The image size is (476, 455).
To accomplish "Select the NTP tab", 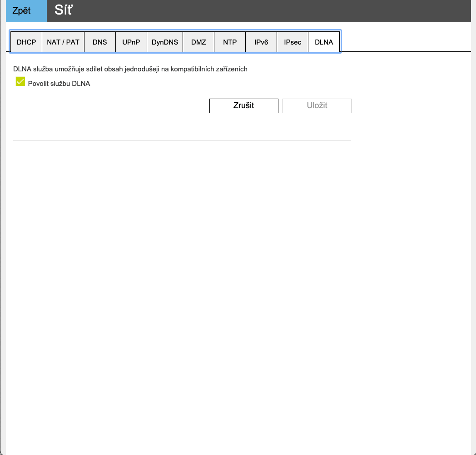I will (x=230, y=42).
